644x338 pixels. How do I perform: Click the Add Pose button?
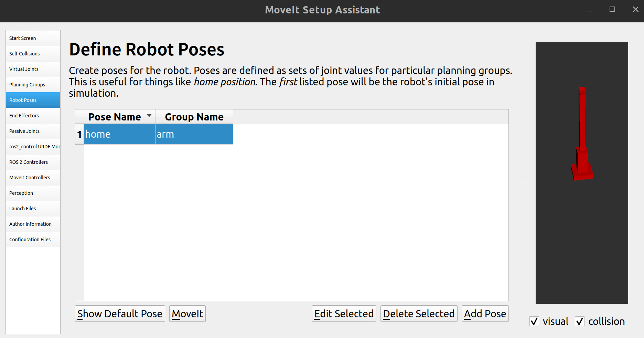[x=485, y=314]
